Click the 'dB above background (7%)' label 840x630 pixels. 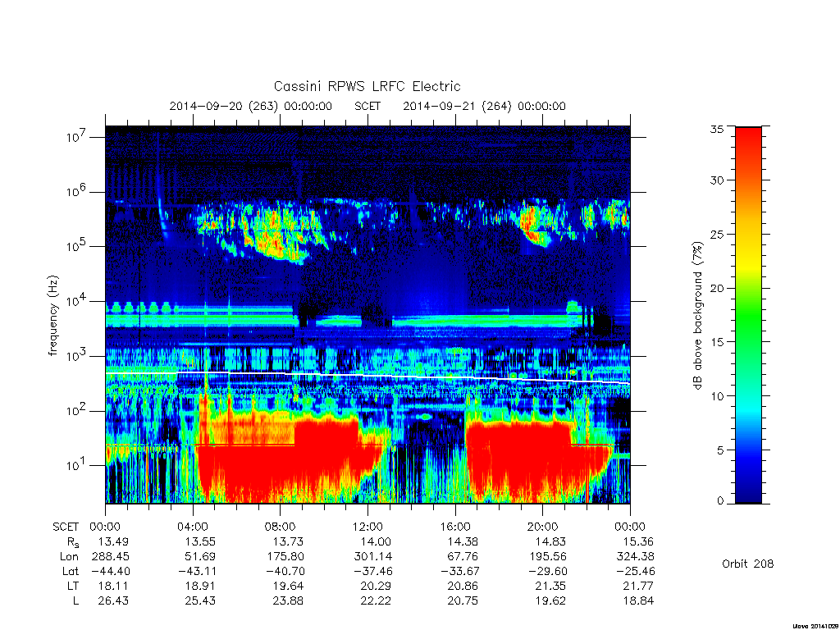[x=697, y=315]
